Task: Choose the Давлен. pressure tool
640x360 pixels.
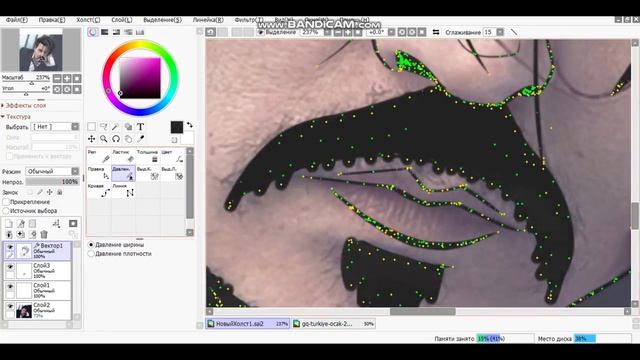Action: coord(123,173)
